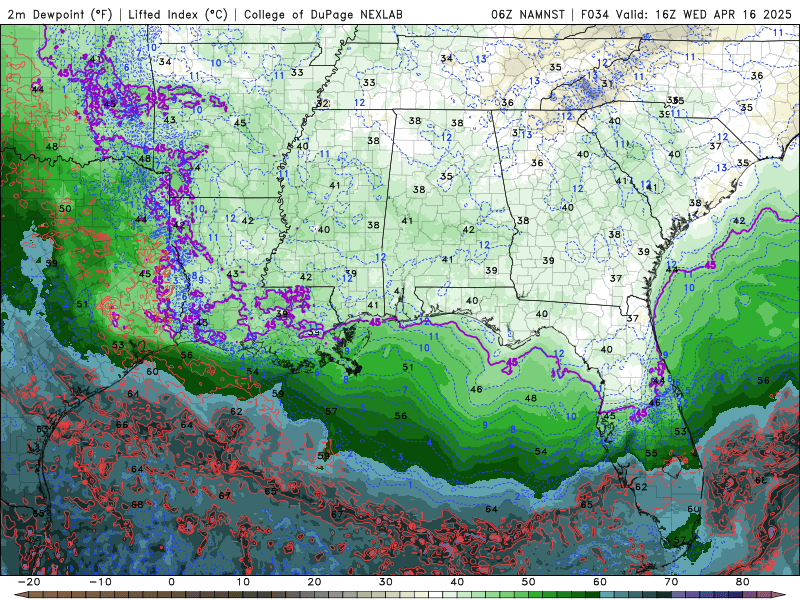Click the '70' label on the color scale

(x=671, y=582)
